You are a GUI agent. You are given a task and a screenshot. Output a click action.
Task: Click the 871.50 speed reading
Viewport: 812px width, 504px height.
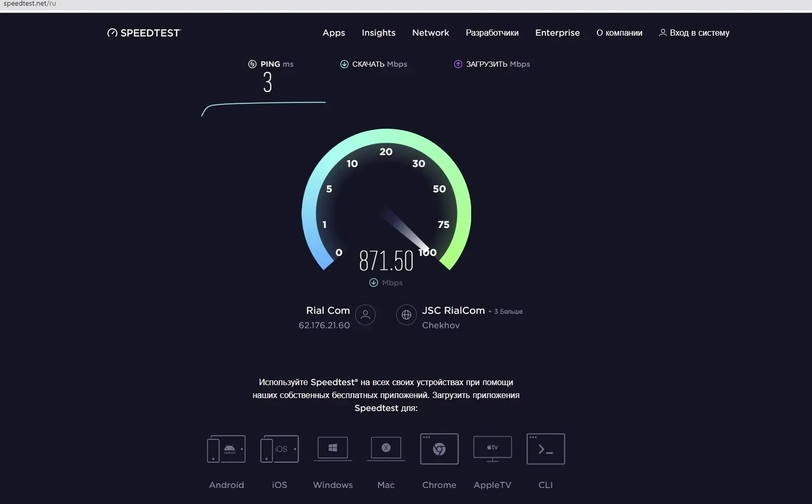(386, 261)
